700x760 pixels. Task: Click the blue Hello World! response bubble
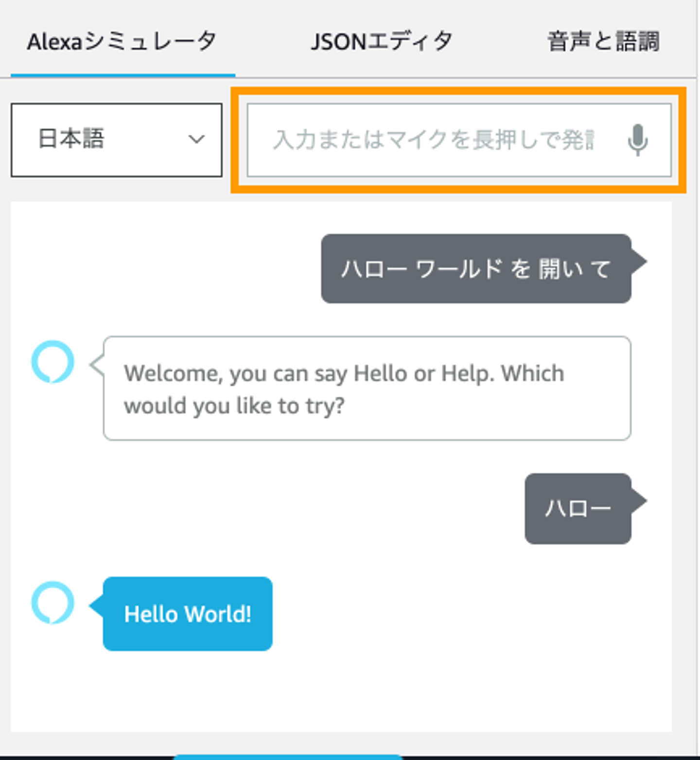pyautogui.click(x=188, y=614)
